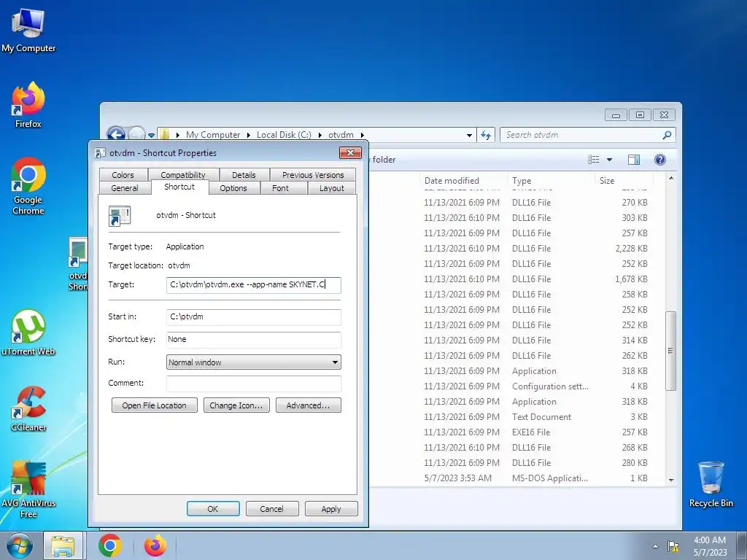The width and height of the screenshot is (747, 560).
Task: Click the Shortcut key field
Action: [253, 340]
